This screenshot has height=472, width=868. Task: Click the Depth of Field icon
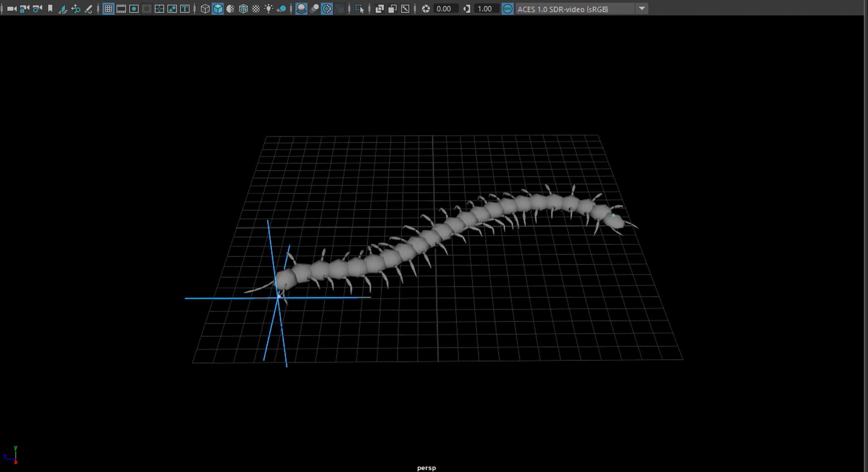340,9
